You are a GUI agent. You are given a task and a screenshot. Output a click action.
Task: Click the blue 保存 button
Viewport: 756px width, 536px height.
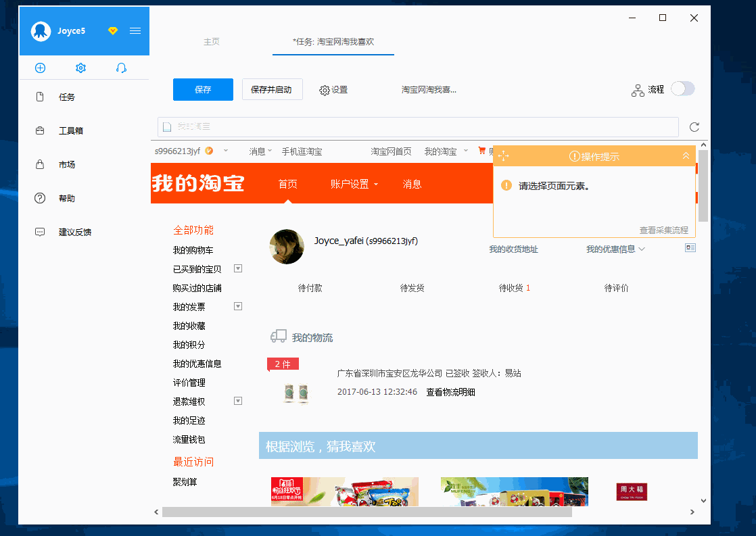(203, 90)
